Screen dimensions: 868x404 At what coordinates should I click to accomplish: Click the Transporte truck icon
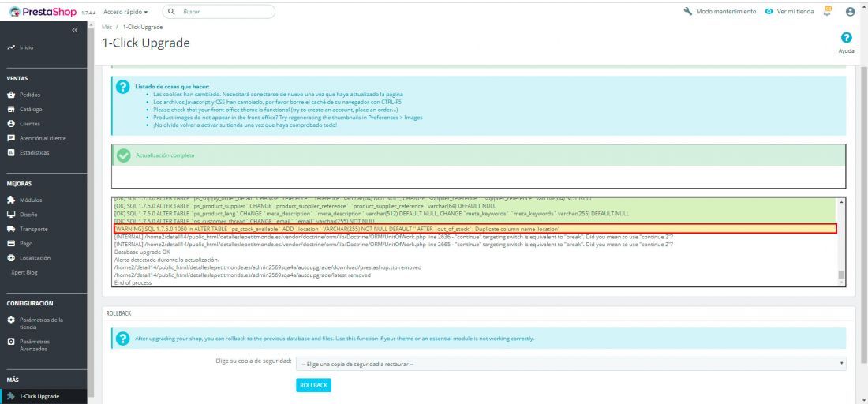10,229
